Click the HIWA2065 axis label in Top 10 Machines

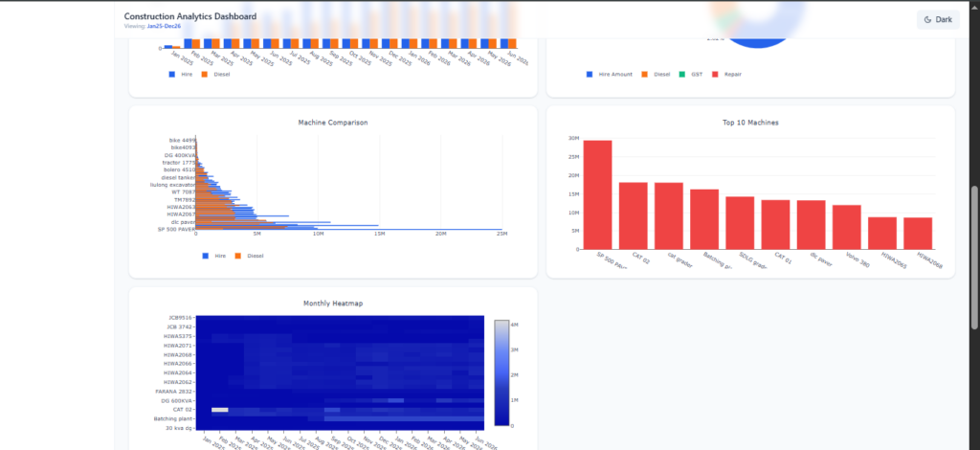[x=896, y=261]
